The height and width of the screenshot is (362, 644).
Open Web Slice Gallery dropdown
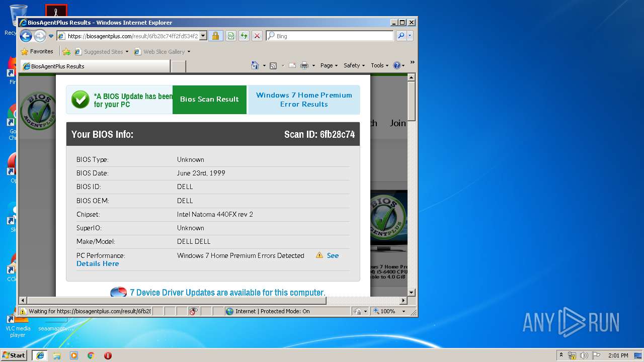point(162,51)
